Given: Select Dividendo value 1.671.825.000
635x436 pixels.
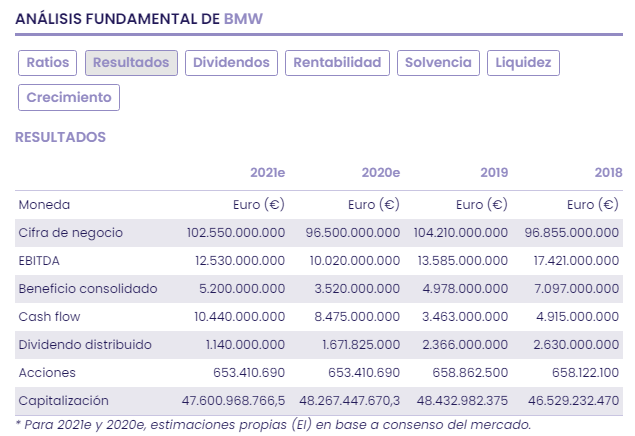Looking at the screenshot, I should tap(361, 345).
